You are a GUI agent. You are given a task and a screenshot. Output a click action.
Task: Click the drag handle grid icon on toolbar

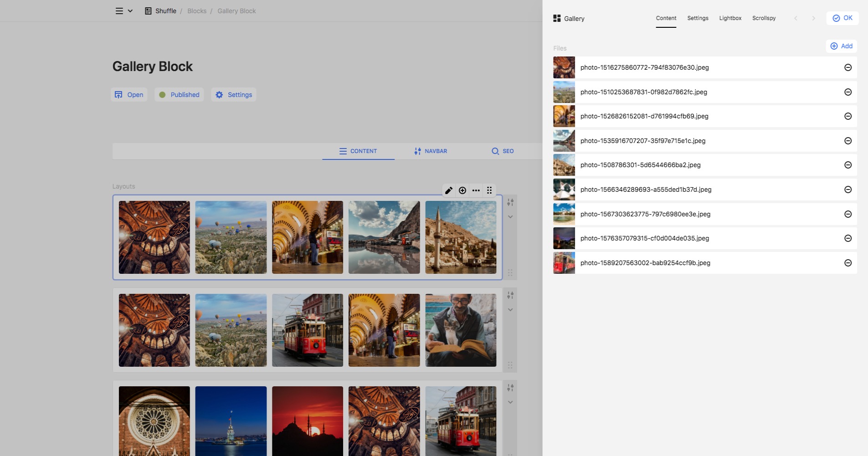click(489, 190)
